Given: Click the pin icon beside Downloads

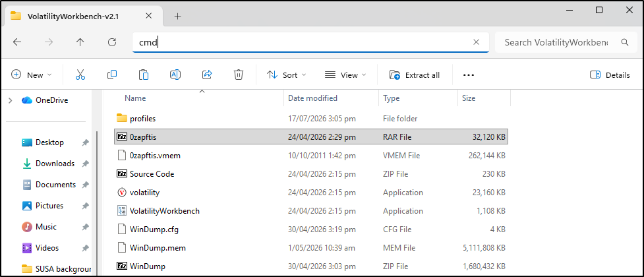Looking at the screenshot, I should tap(85, 164).
